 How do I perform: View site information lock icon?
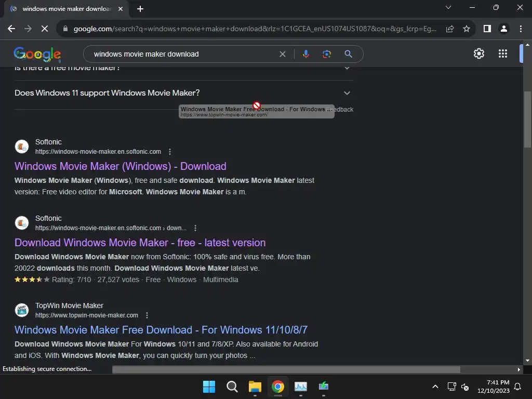(x=65, y=29)
